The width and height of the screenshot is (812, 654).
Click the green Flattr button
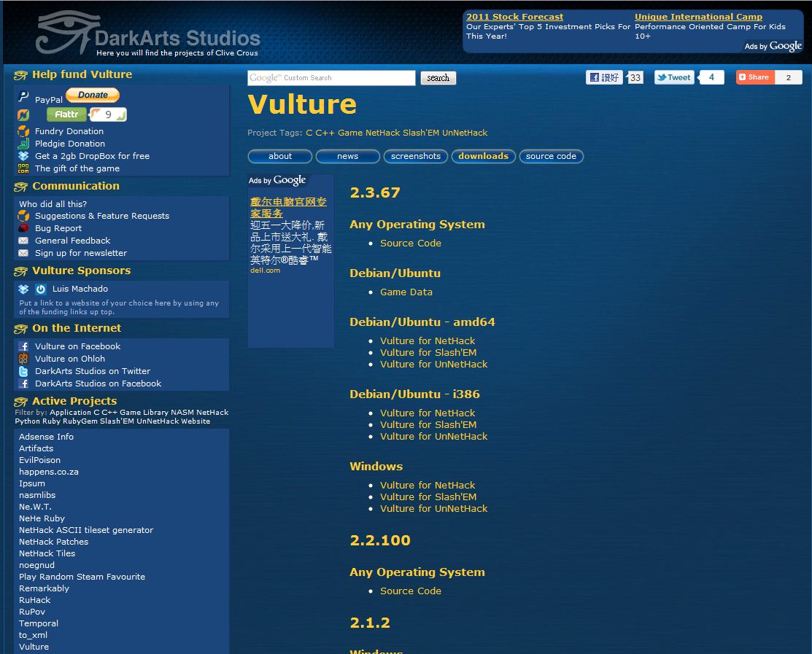[66, 114]
